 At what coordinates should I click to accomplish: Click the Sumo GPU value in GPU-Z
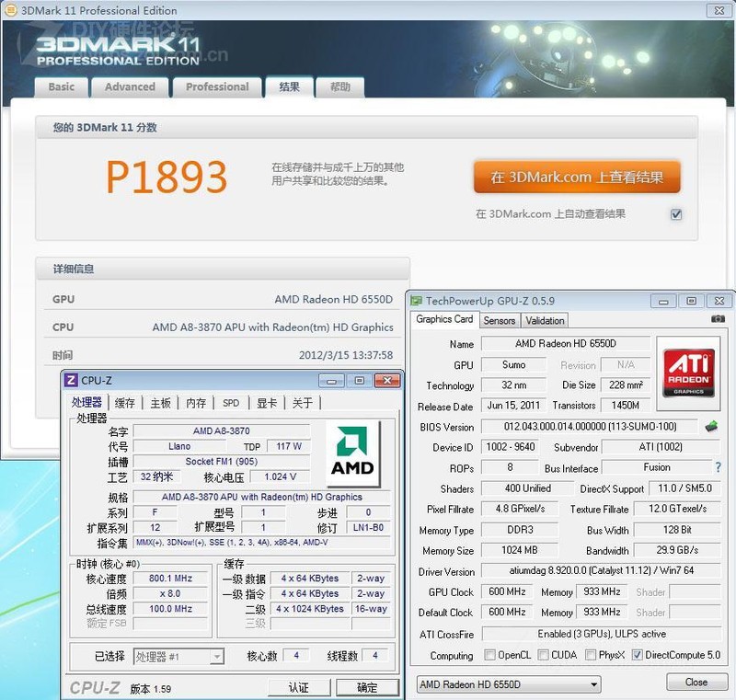[x=514, y=364]
